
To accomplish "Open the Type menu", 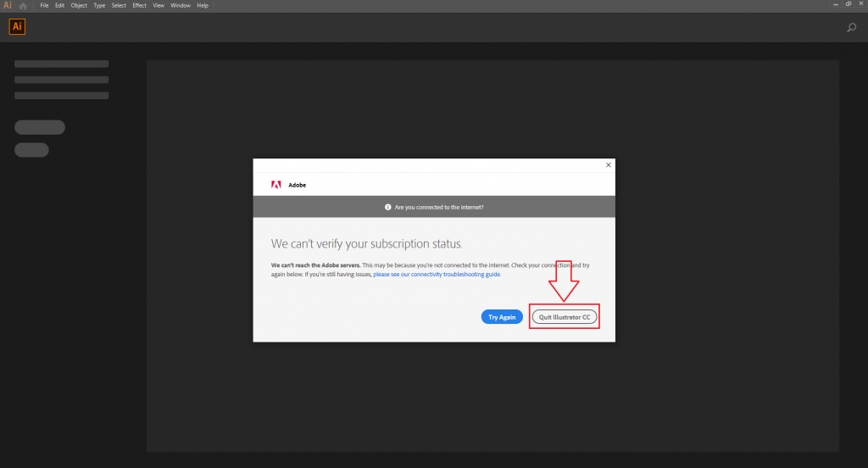I will coord(99,5).
